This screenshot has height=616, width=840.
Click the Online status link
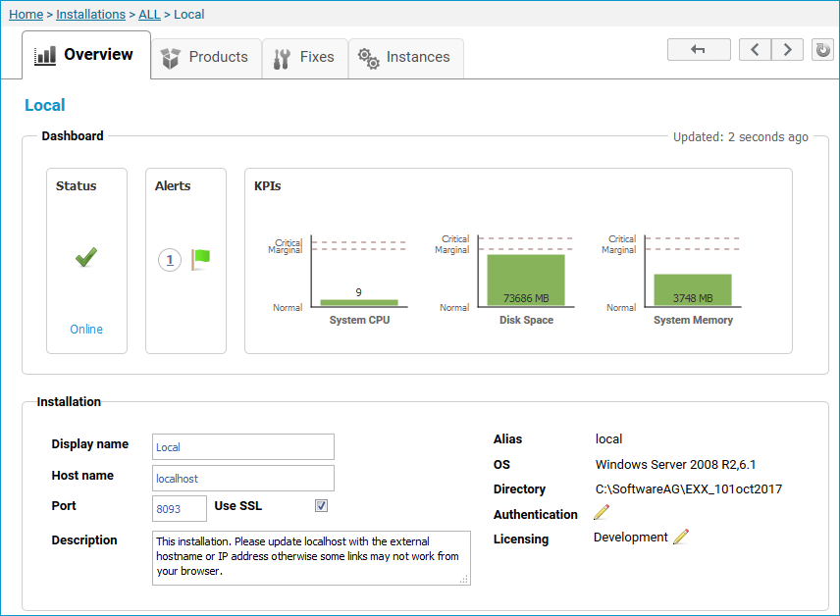coord(86,329)
